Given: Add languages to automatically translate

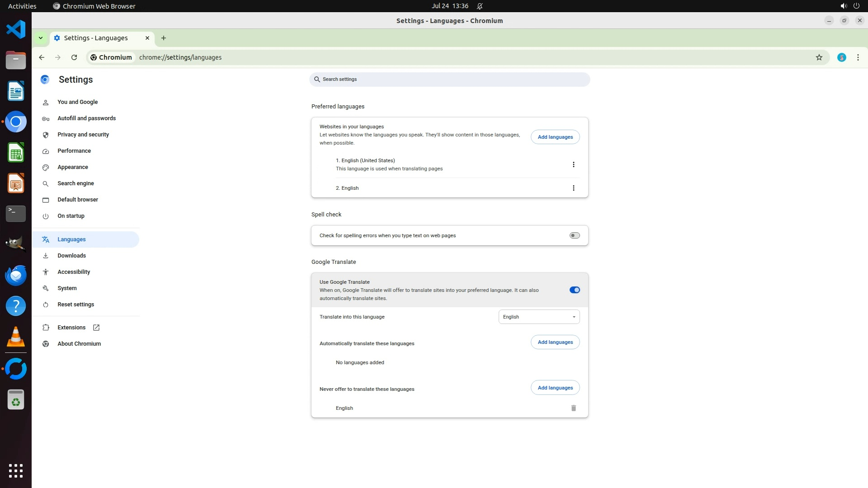Looking at the screenshot, I should coord(555,342).
